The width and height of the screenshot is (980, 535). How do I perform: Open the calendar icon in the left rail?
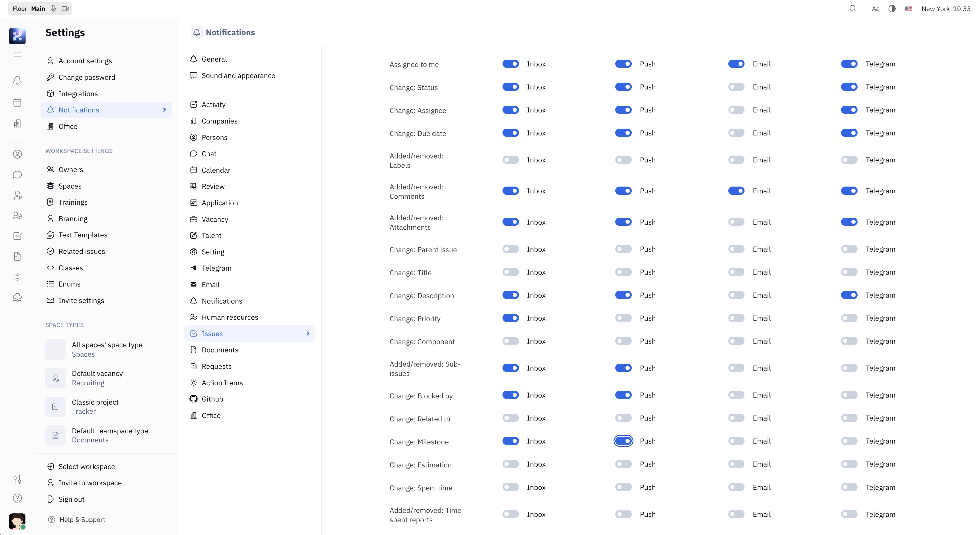pyautogui.click(x=18, y=102)
